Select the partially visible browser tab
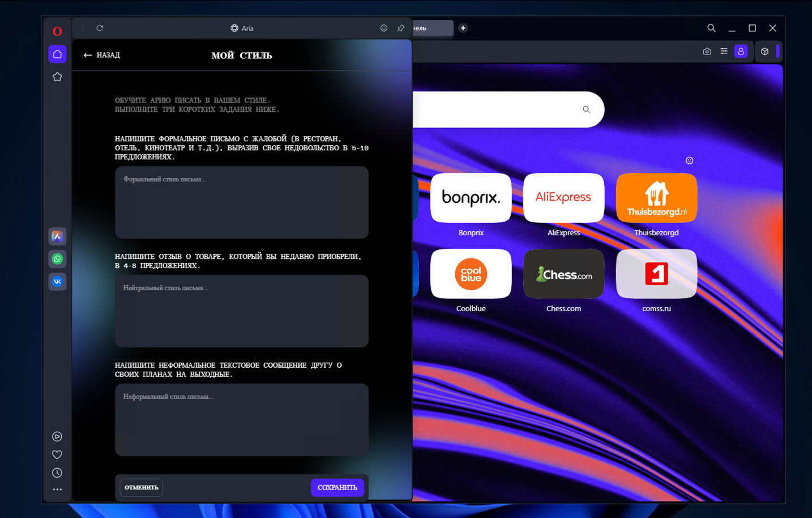Image resolution: width=812 pixels, height=518 pixels. [x=433, y=28]
